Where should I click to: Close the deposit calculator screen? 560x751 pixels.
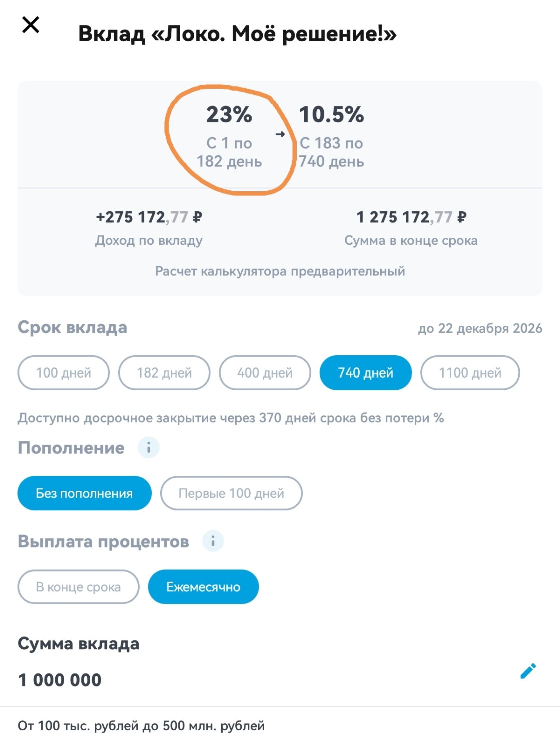[x=31, y=25]
